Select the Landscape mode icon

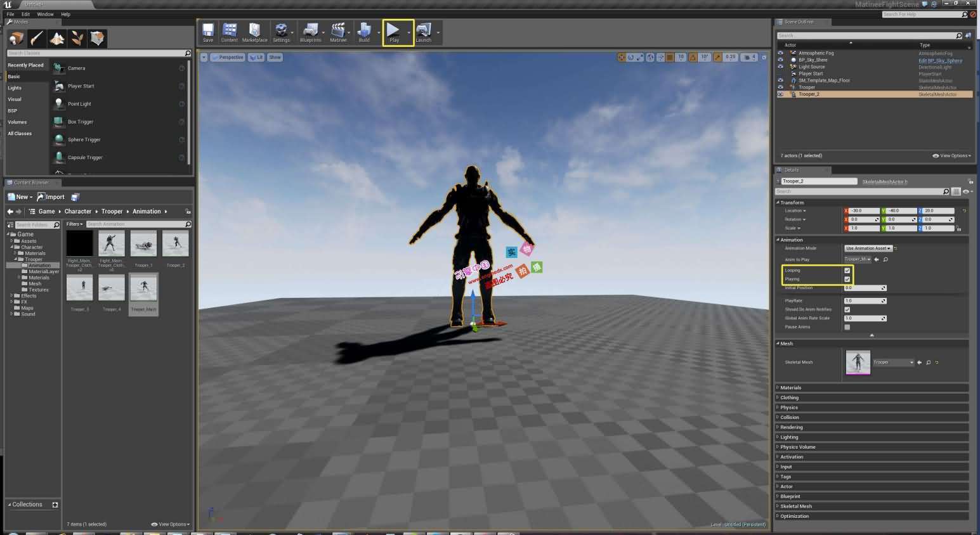point(56,39)
